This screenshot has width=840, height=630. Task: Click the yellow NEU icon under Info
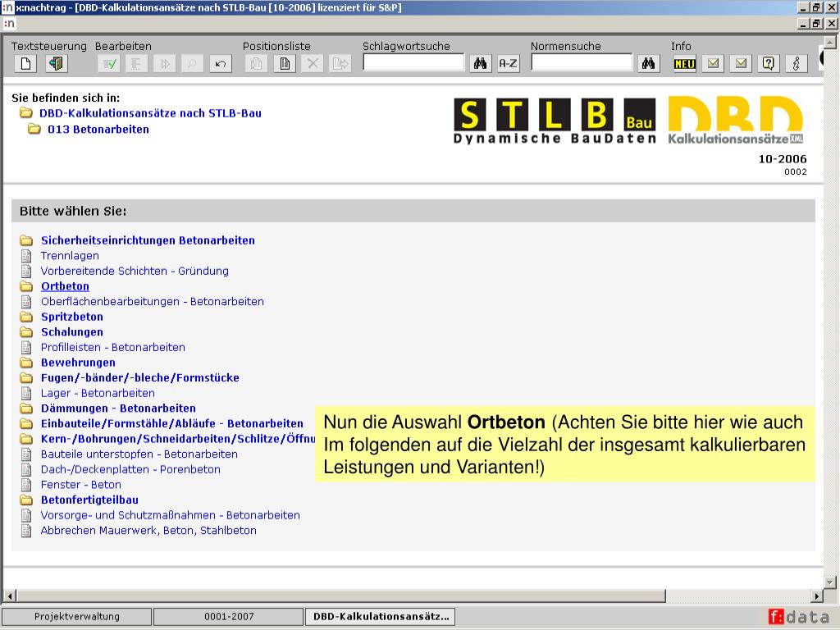tap(685, 64)
